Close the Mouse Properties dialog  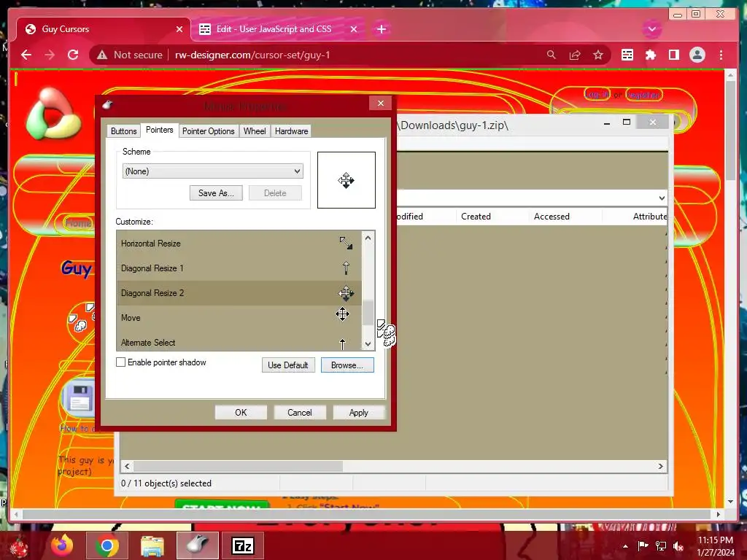380,103
